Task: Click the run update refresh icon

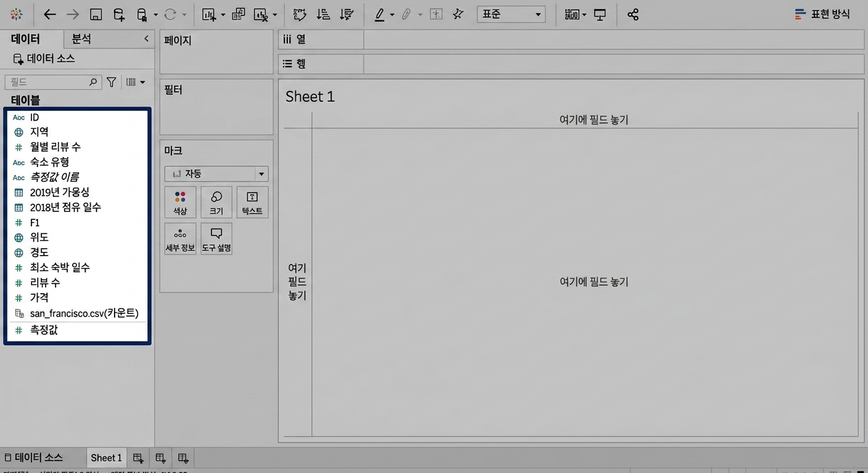Action: 171,14
